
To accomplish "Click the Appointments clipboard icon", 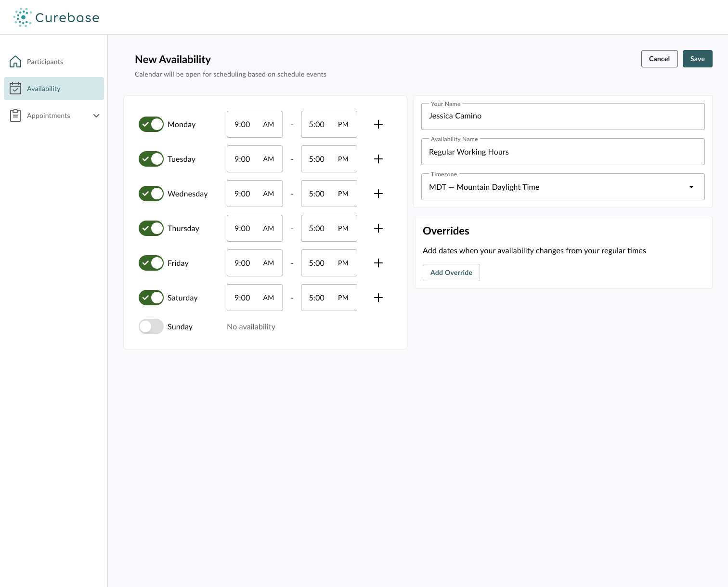I will [15, 116].
